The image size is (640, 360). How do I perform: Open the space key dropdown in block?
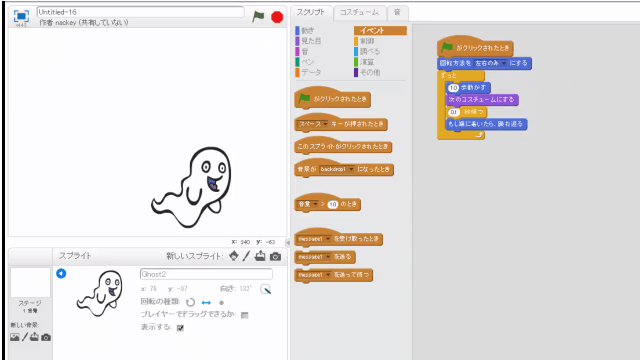point(313,124)
